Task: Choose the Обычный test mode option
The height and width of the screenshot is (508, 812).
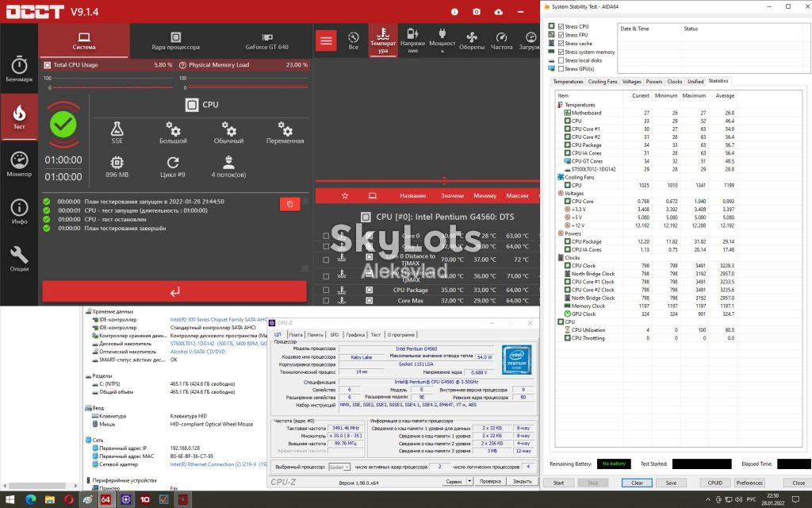Action: coord(228,133)
